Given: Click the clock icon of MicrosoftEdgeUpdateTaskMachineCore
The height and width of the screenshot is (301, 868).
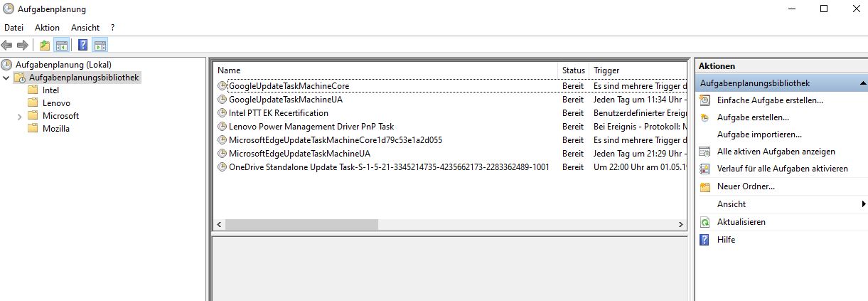Looking at the screenshot, I should coord(222,140).
